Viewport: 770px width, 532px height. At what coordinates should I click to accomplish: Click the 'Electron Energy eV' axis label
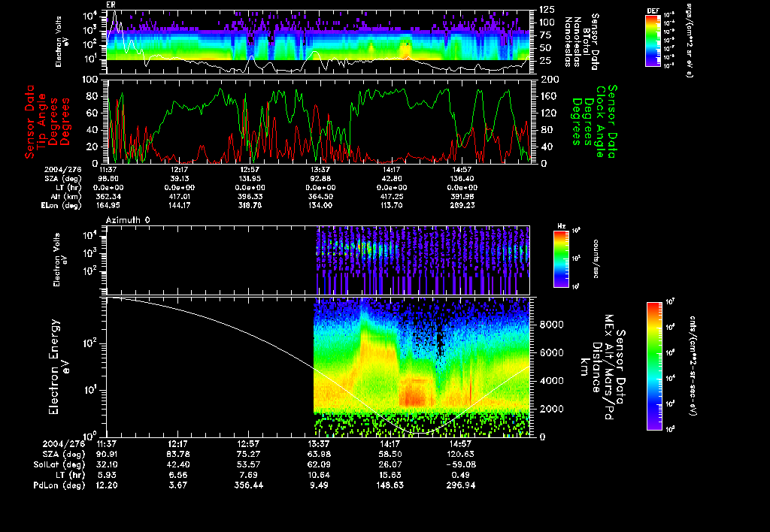[x=59, y=367]
